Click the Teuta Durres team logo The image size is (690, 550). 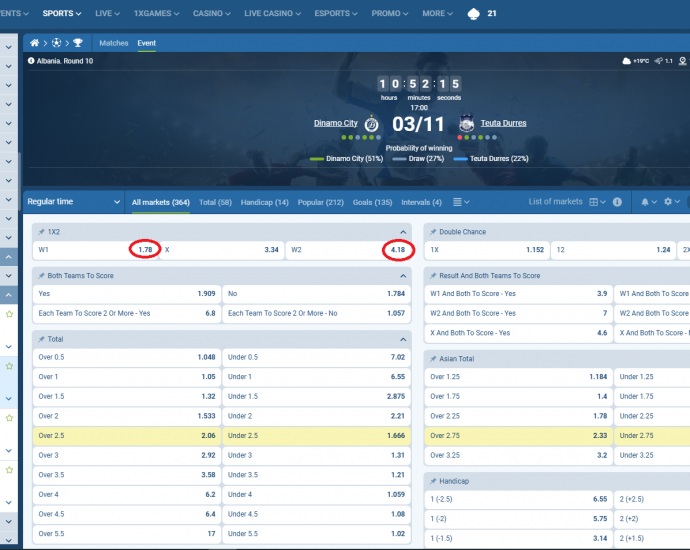pyautogui.click(x=466, y=124)
